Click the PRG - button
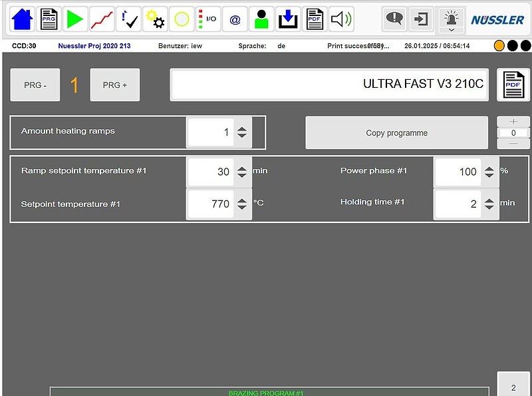The width and height of the screenshot is (532, 396). tap(35, 85)
